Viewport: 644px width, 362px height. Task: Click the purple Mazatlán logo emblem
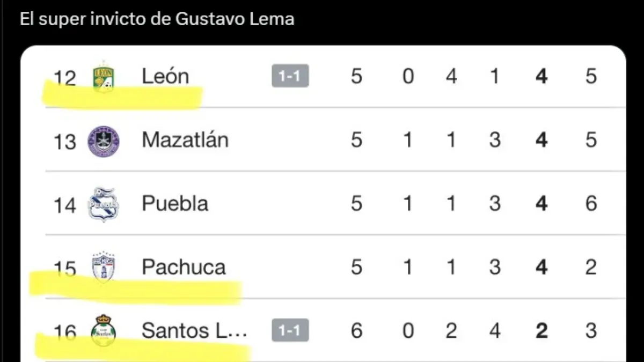(x=103, y=140)
